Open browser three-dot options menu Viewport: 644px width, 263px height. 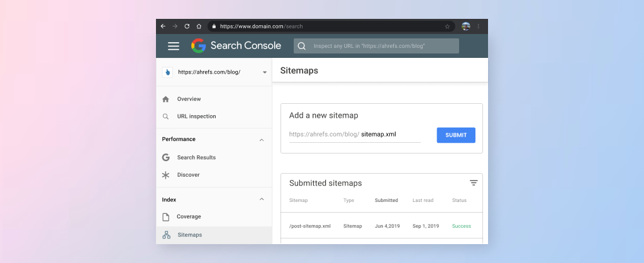(x=479, y=26)
